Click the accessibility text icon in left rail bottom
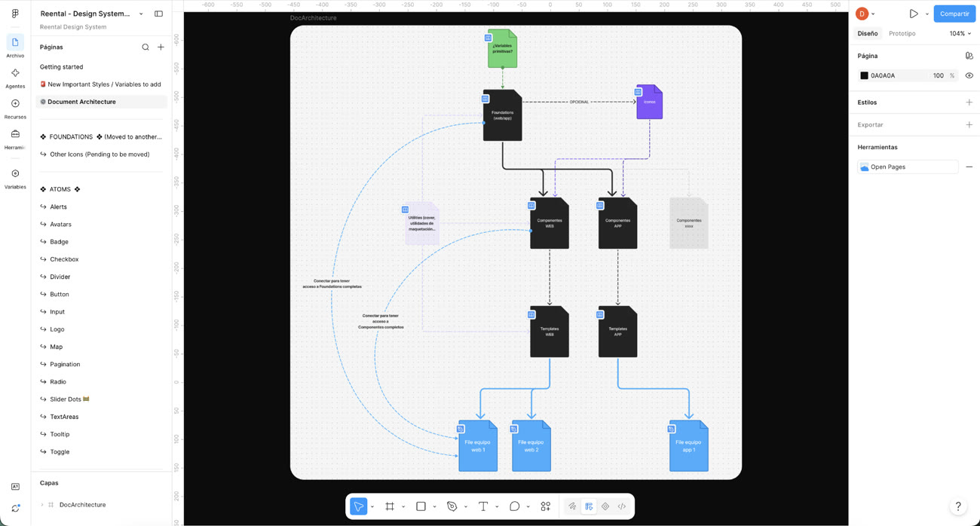980x526 pixels. [x=15, y=487]
